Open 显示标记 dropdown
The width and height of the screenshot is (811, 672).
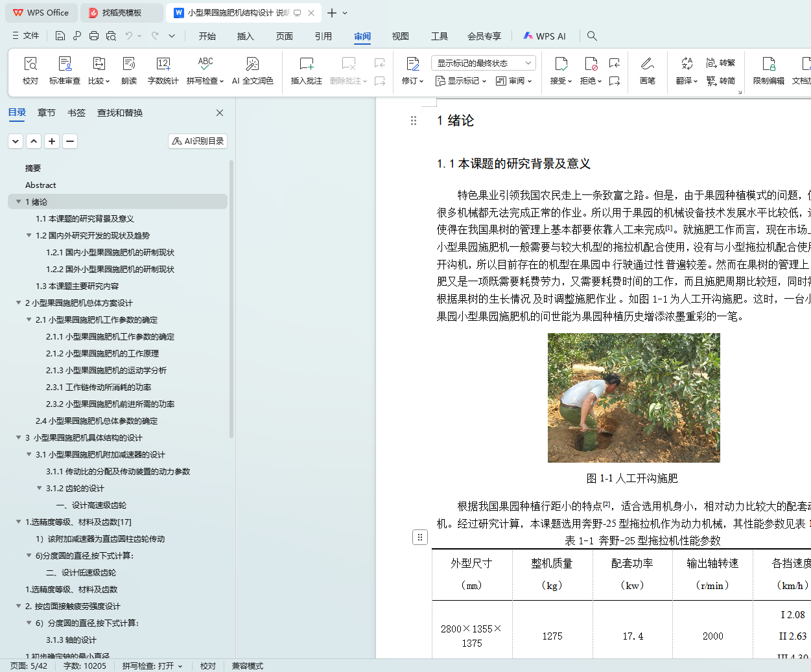pyautogui.click(x=460, y=81)
